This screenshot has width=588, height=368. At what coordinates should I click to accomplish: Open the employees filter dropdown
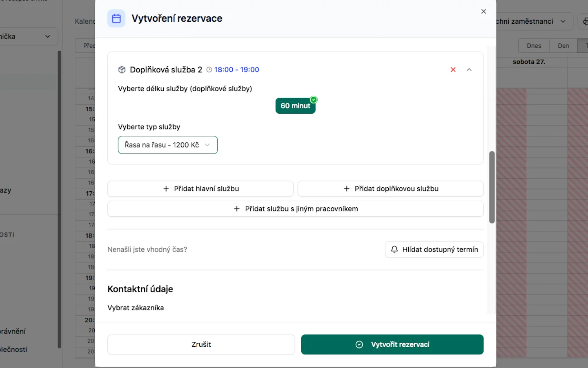pos(531,21)
